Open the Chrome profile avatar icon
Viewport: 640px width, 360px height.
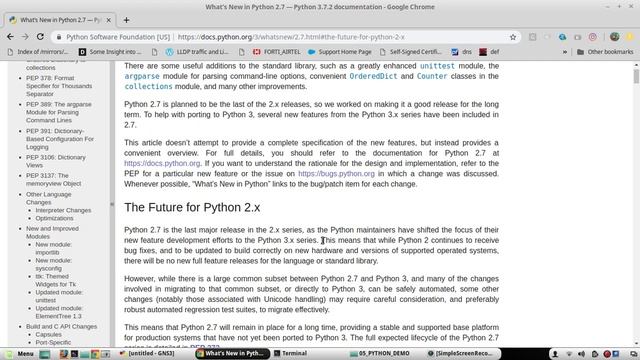tap(614, 37)
